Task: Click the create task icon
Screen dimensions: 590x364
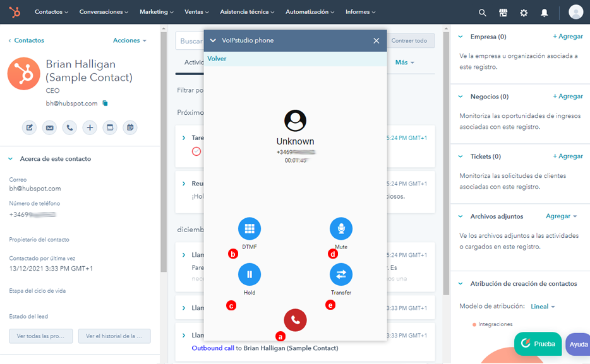Action: 110,127
